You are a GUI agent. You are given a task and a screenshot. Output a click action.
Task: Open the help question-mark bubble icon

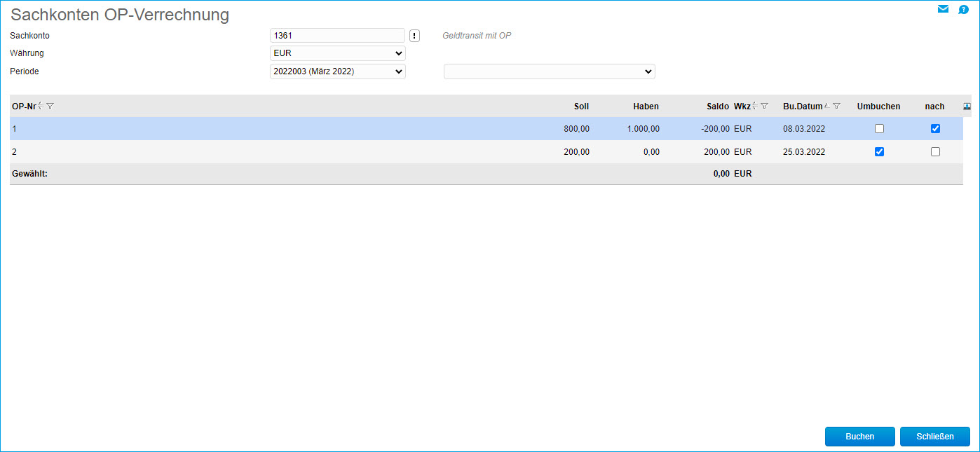pos(963,9)
